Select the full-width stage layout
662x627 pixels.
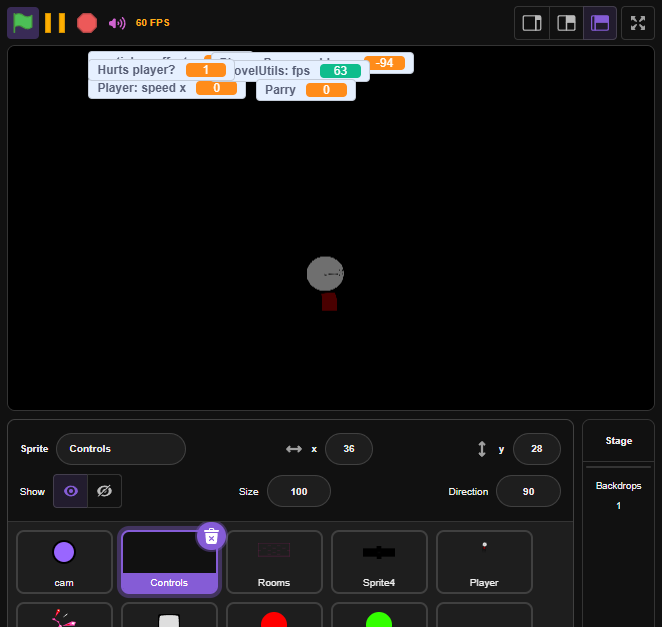600,23
